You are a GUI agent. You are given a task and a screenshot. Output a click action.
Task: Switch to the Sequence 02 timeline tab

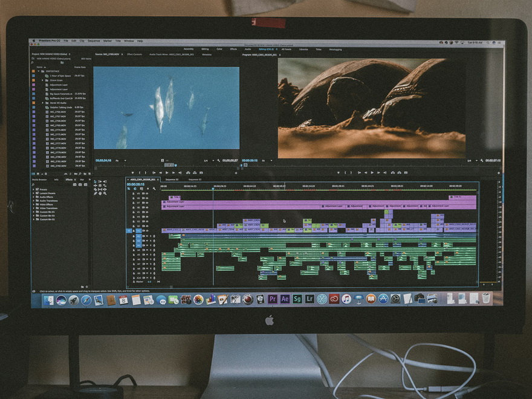(172, 180)
